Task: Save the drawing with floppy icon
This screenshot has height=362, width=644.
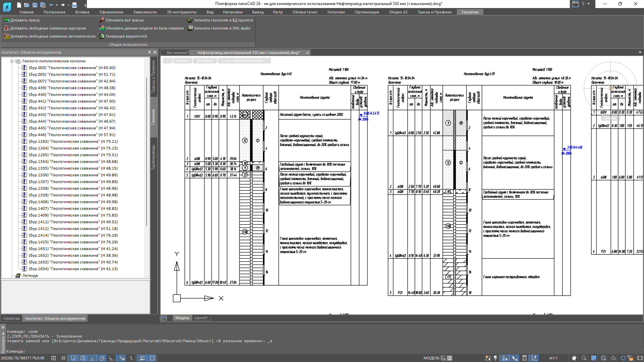Action: coord(35,5)
